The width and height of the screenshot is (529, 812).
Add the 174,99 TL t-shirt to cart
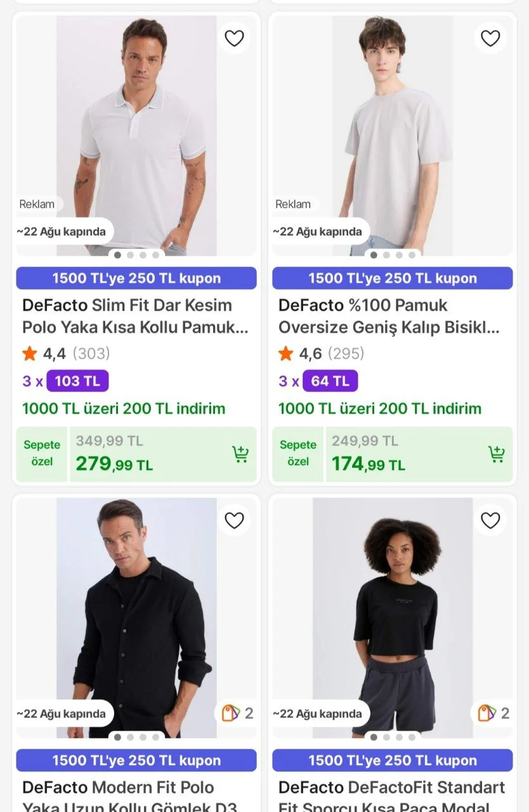tap(497, 454)
